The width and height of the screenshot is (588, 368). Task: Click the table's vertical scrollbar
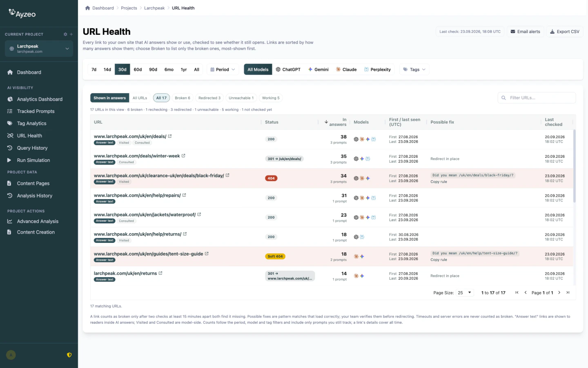point(575,166)
